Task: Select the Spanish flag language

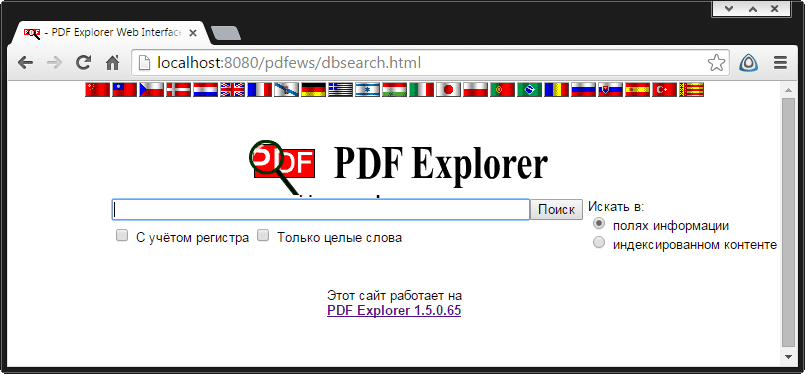Action: (638, 89)
